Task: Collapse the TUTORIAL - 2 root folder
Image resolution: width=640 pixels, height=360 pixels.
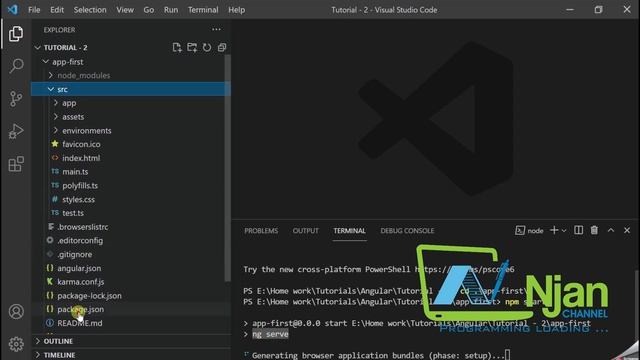Action: [x=38, y=48]
